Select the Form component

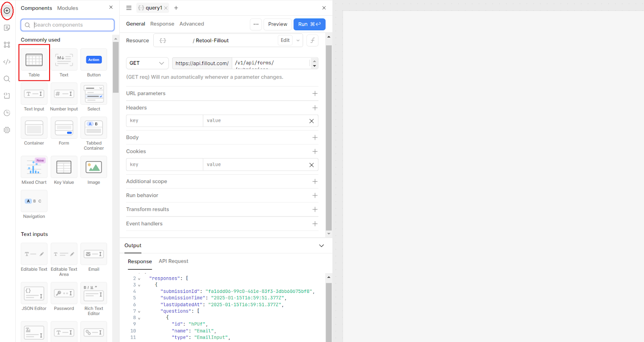point(64,131)
